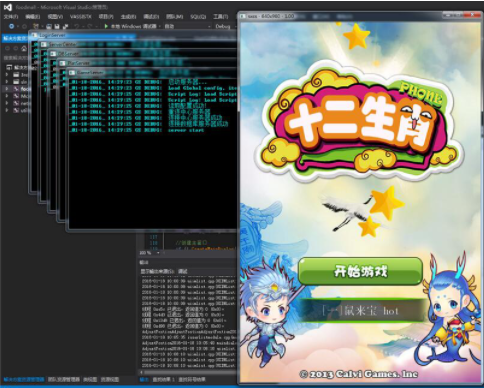484x388 pixels.
Task: Click the Undo arrow in toolbar
Action: (77, 26)
